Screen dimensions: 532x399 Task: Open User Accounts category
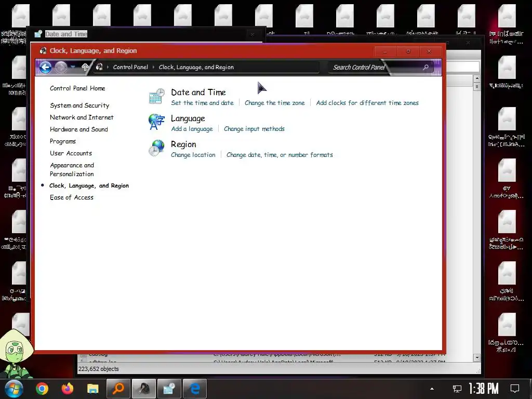(71, 153)
